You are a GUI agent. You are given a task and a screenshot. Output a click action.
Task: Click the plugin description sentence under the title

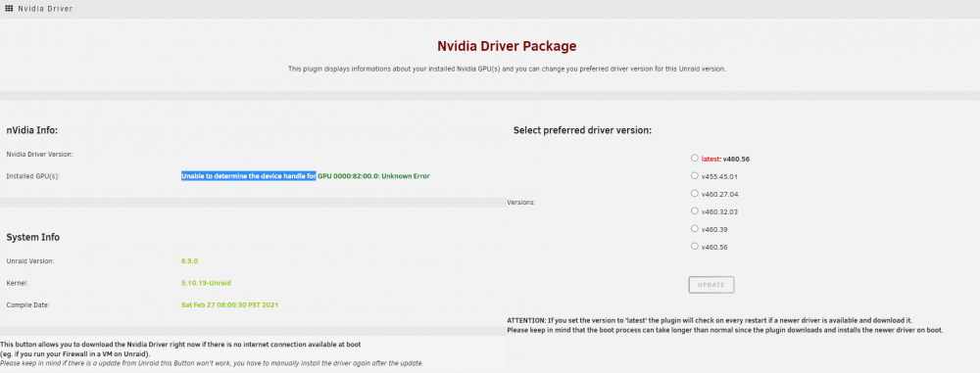pyautogui.click(x=507, y=69)
